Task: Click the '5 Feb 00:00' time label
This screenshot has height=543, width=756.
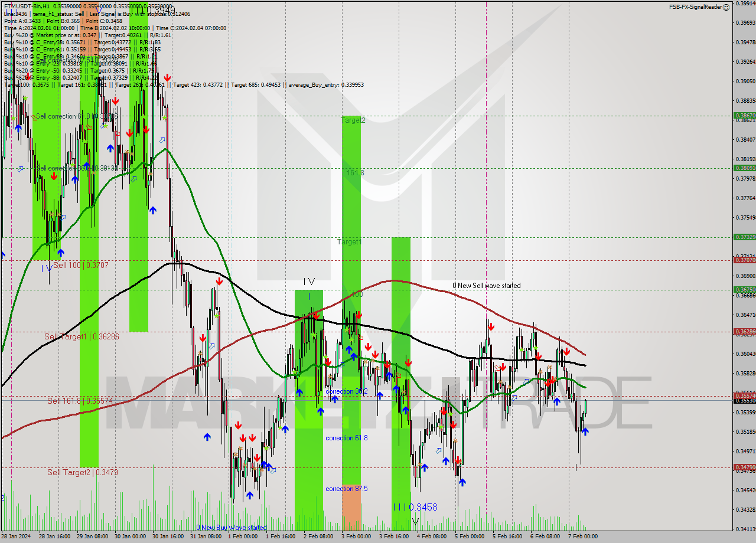Action: coord(470,537)
